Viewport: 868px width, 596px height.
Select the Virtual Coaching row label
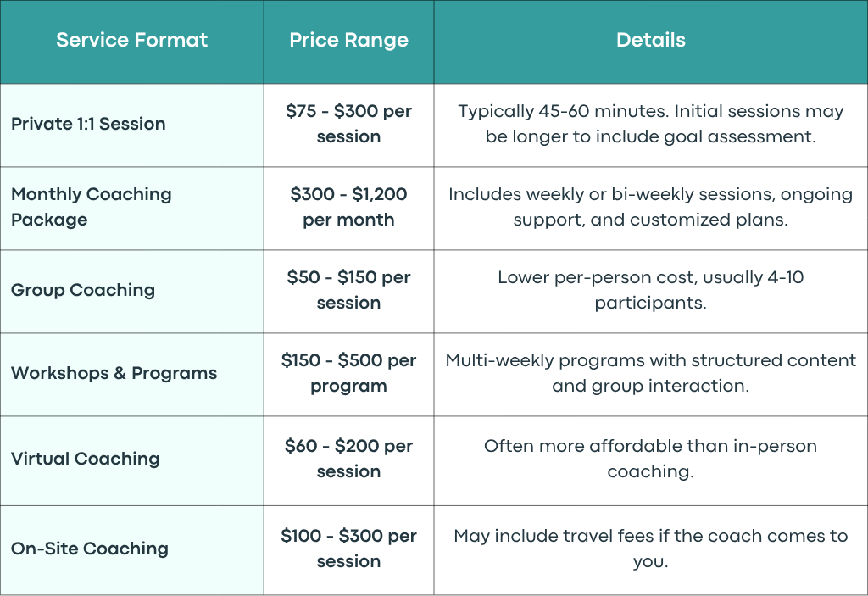(x=86, y=459)
